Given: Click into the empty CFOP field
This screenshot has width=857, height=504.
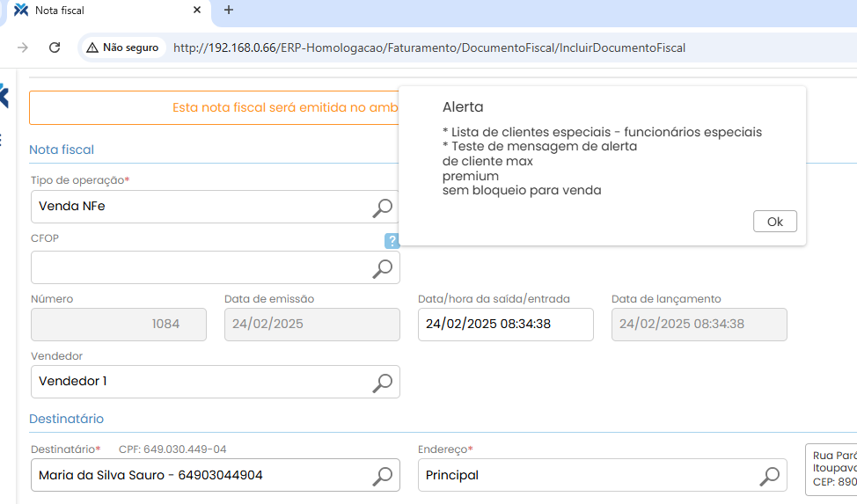Looking at the screenshot, I should (198, 267).
